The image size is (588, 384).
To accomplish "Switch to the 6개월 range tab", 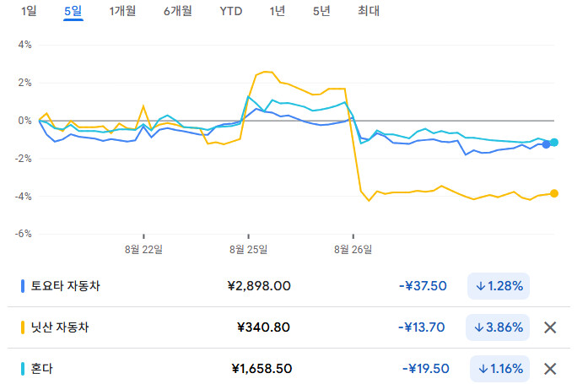I will coord(177,11).
